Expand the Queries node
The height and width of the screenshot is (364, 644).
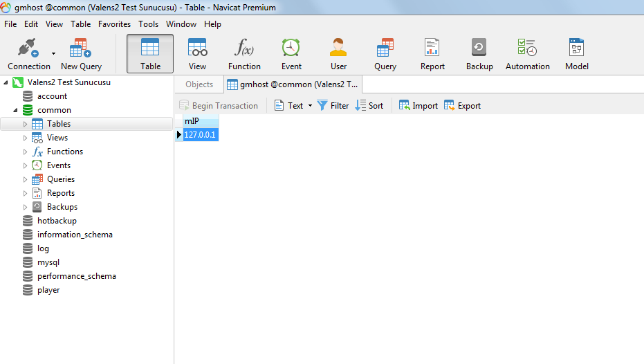point(25,179)
